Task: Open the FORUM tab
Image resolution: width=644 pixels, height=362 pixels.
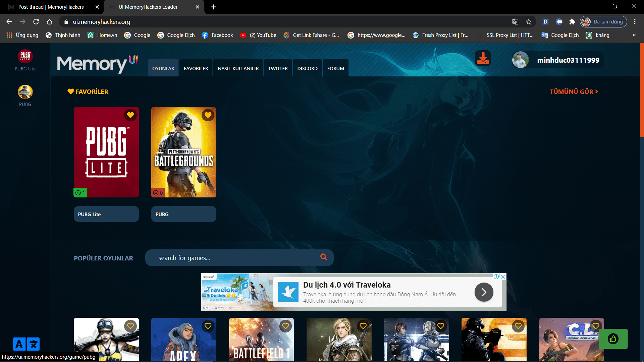Action: (x=336, y=68)
